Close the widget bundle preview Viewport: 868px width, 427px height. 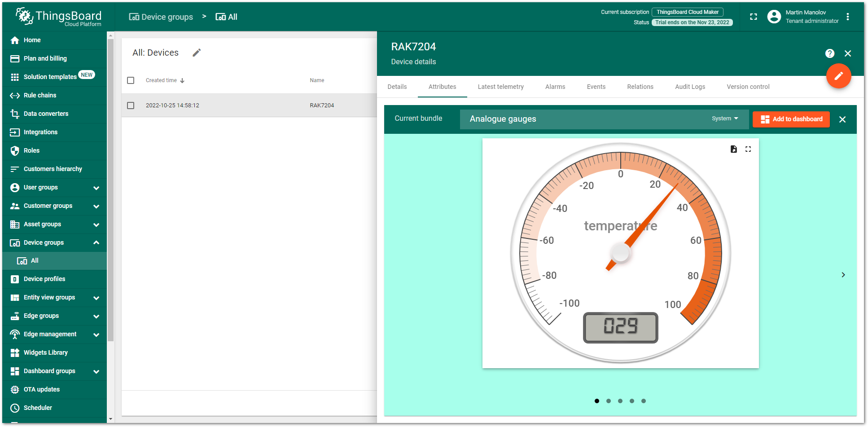pyautogui.click(x=842, y=119)
